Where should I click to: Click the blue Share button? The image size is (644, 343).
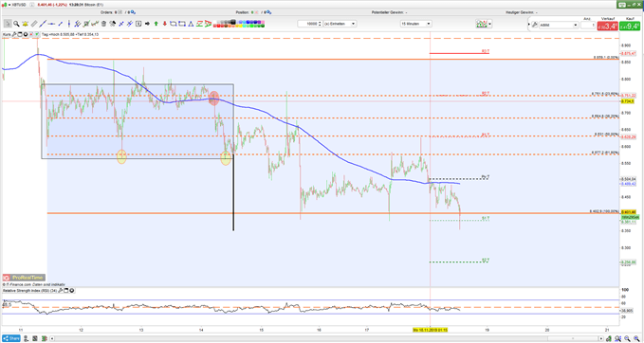coord(11,338)
